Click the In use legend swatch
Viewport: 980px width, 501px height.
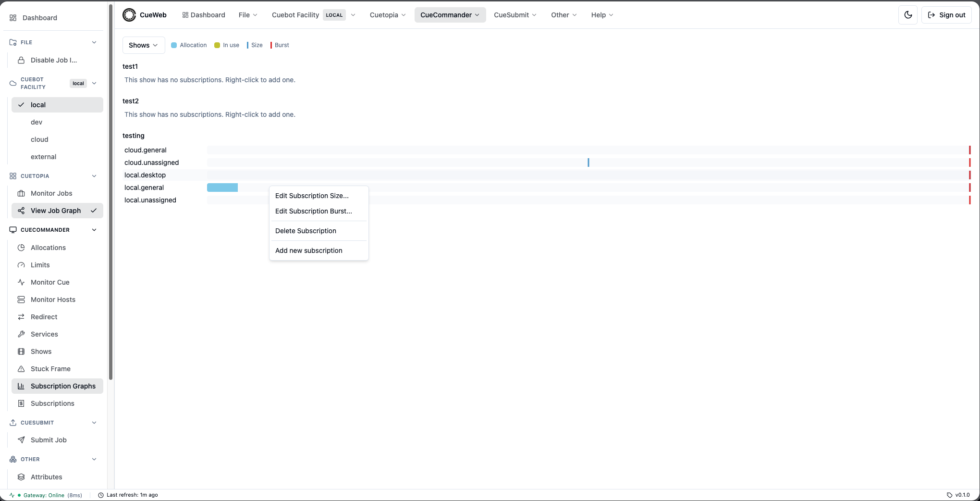coord(217,45)
